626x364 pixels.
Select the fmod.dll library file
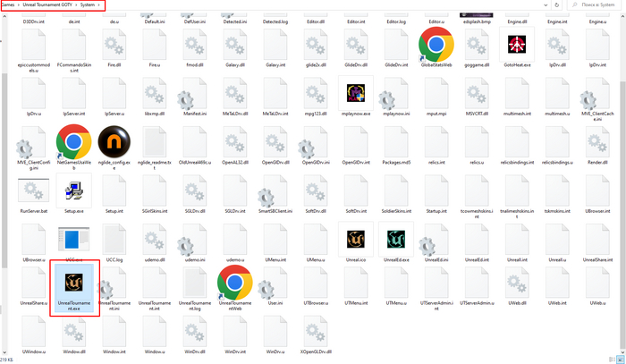[x=194, y=48]
